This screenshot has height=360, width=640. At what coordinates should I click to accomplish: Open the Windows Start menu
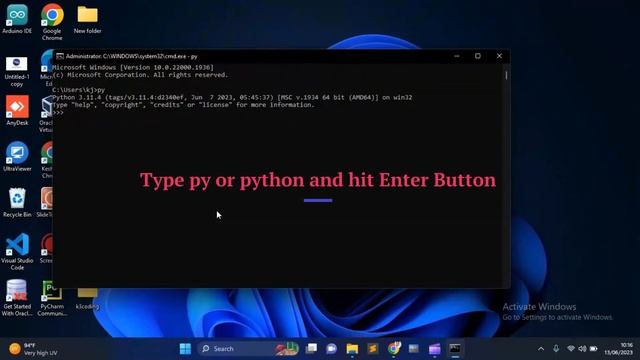click(185, 349)
